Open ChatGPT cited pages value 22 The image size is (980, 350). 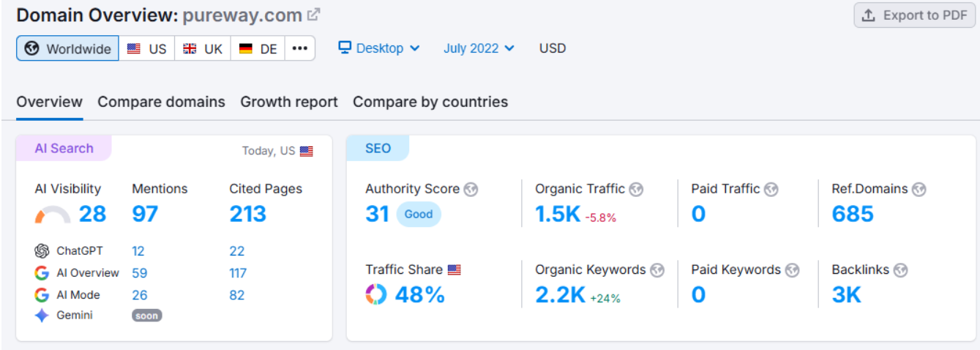[x=237, y=251]
